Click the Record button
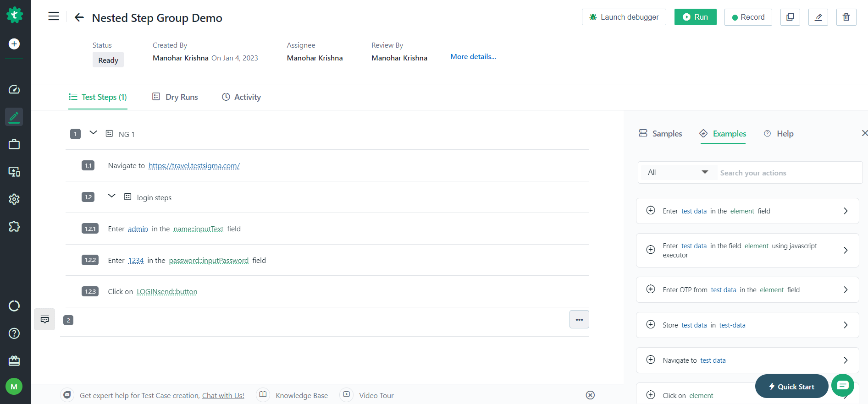The width and height of the screenshot is (868, 404). 748,17
